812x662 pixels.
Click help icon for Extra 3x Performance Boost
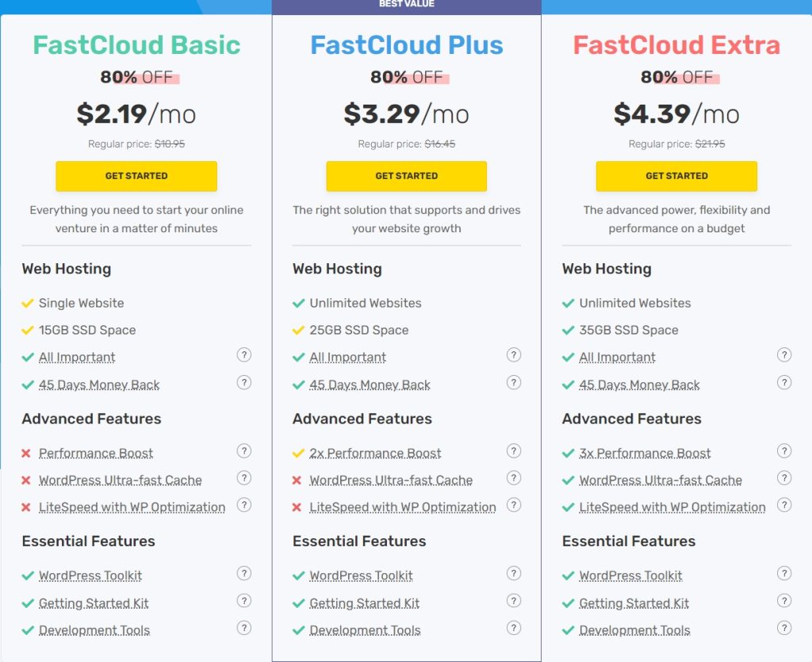784,451
